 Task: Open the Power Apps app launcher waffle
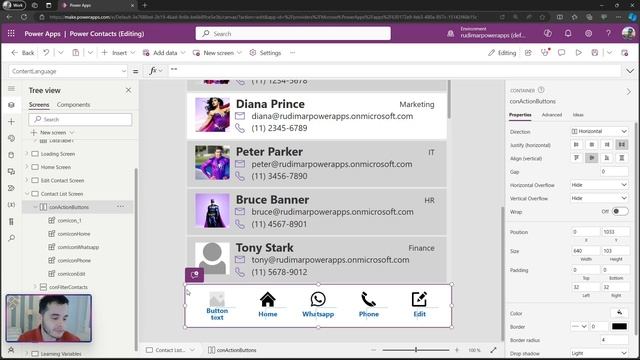[x=11, y=33]
